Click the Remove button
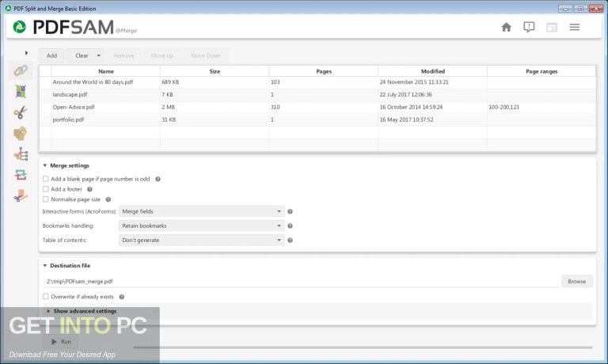 [124, 55]
